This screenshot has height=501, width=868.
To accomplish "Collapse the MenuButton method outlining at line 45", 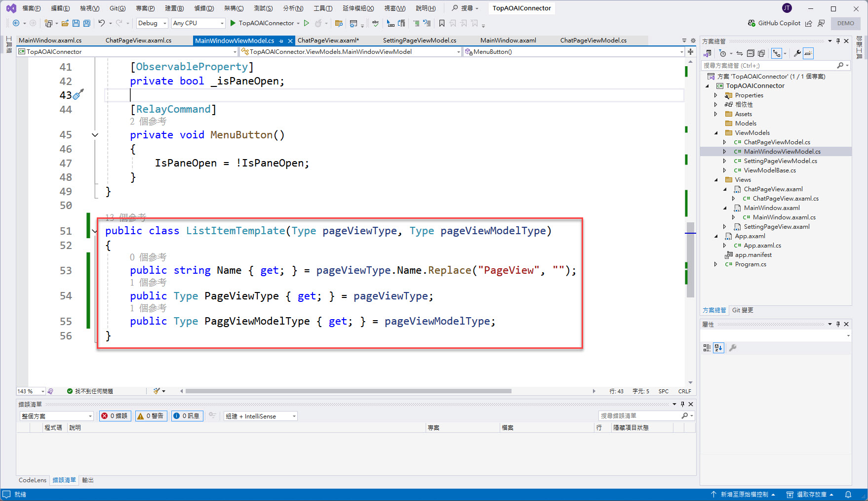I will pyautogui.click(x=95, y=135).
